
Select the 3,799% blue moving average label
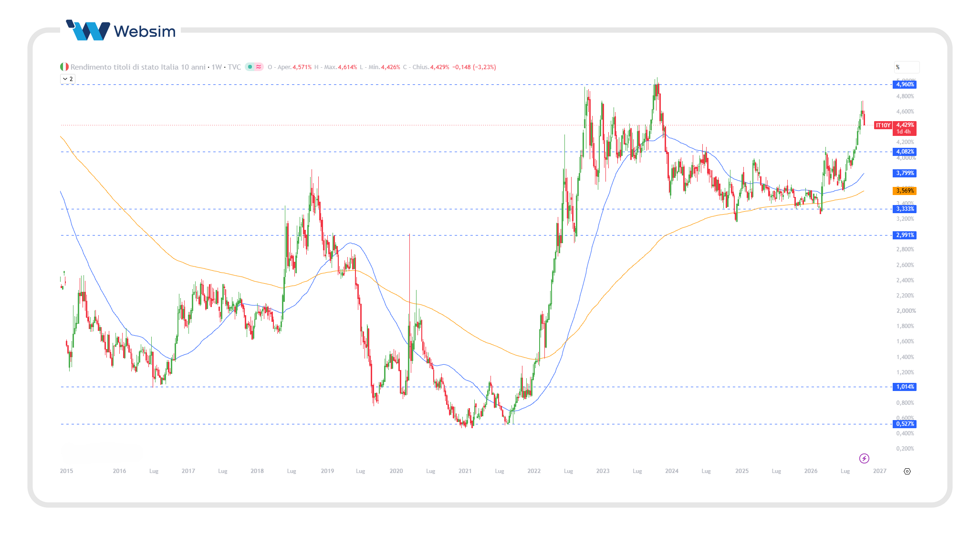[905, 173]
